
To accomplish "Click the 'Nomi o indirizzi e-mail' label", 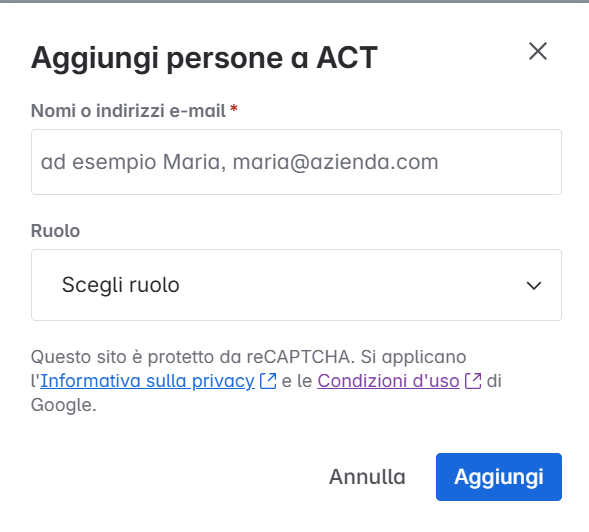I will click(128, 111).
